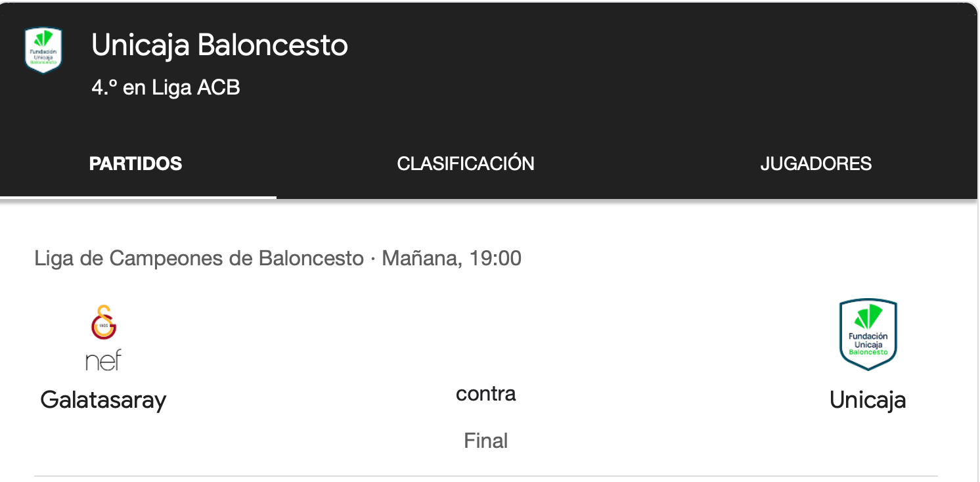980x482 pixels.
Task: Click the Galatasaray club logo
Action: 104,322
